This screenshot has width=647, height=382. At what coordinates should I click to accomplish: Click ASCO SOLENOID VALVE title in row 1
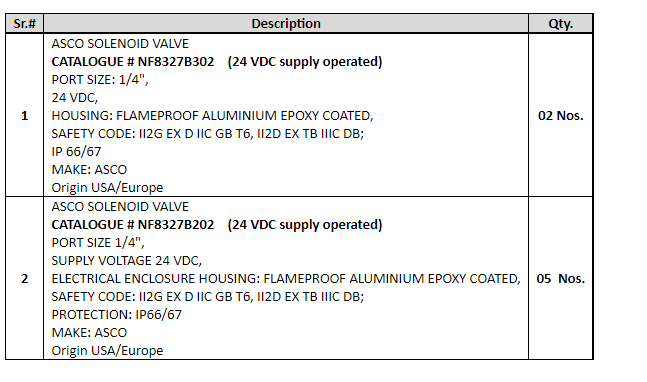pyautogui.click(x=120, y=44)
